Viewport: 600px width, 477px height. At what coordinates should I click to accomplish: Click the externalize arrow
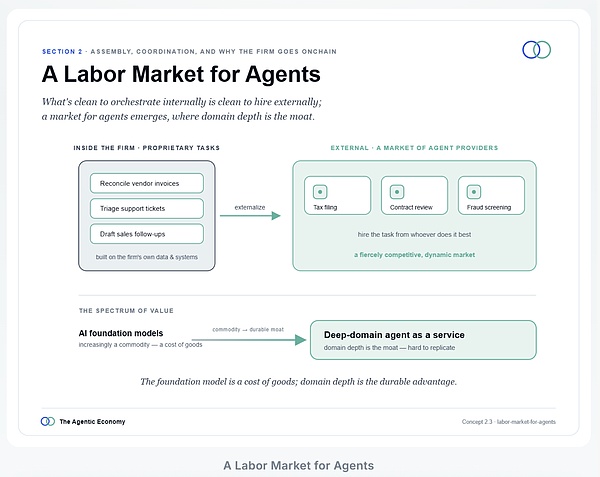tap(250, 216)
